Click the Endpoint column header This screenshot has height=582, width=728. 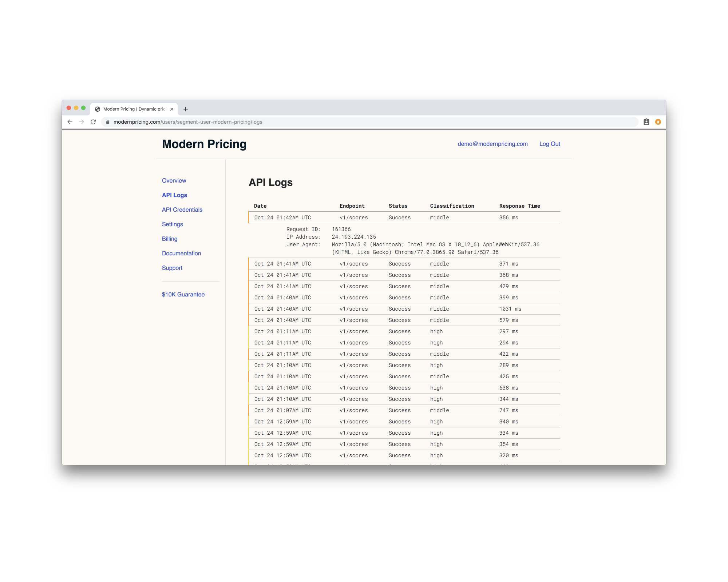tap(352, 206)
